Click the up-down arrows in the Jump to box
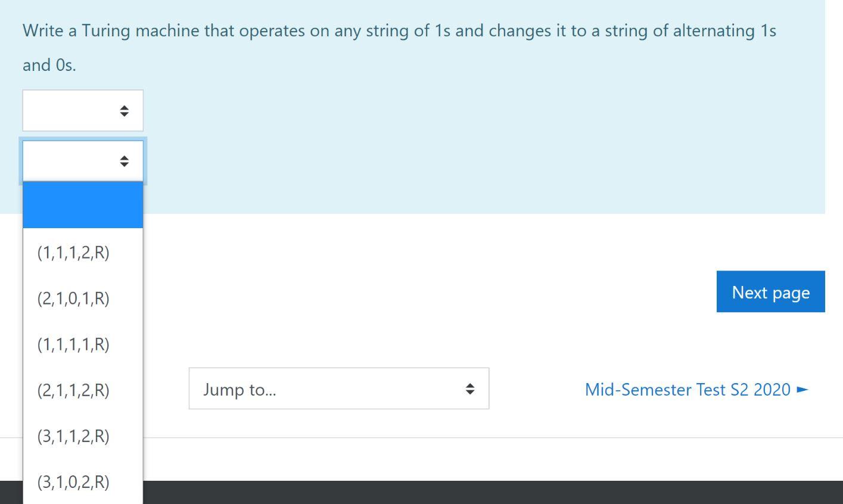The height and width of the screenshot is (504, 843). click(x=470, y=389)
